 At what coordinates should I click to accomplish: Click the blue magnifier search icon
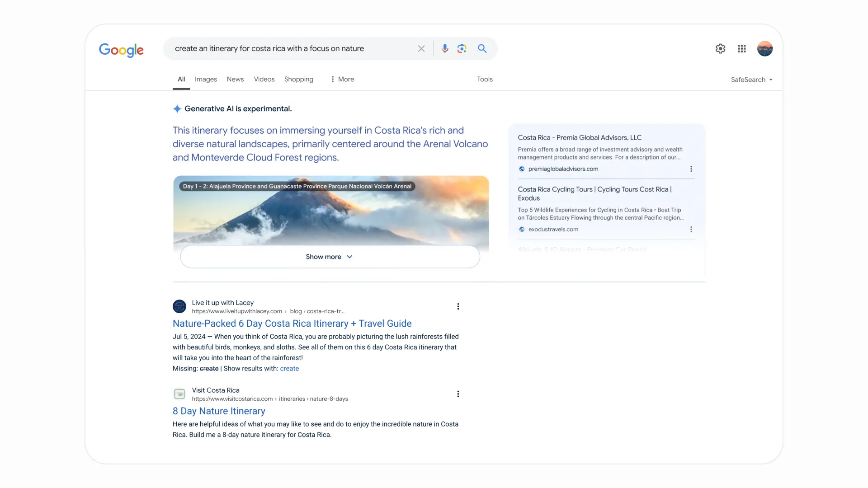(x=482, y=49)
